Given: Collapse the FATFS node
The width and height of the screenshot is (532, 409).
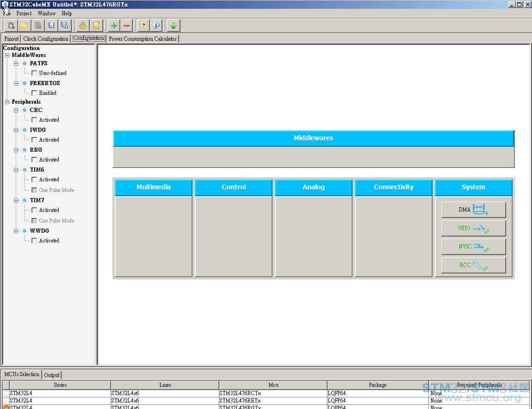Looking at the screenshot, I should point(16,63).
